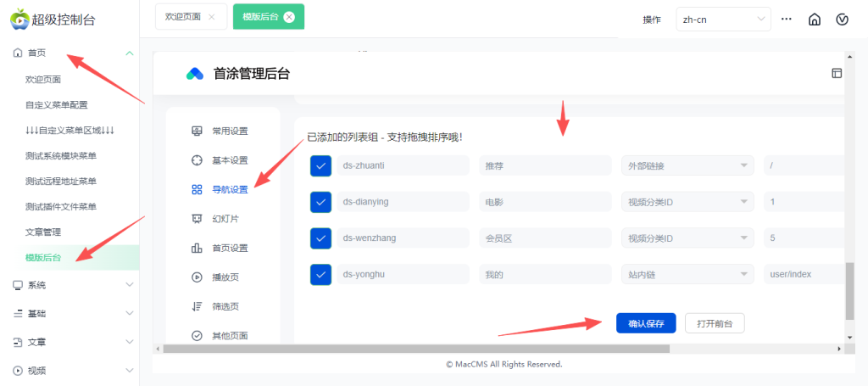The image size is (868, 386).
Task: Click the vertical scrollbar up arrow
Action: [849, 55]
